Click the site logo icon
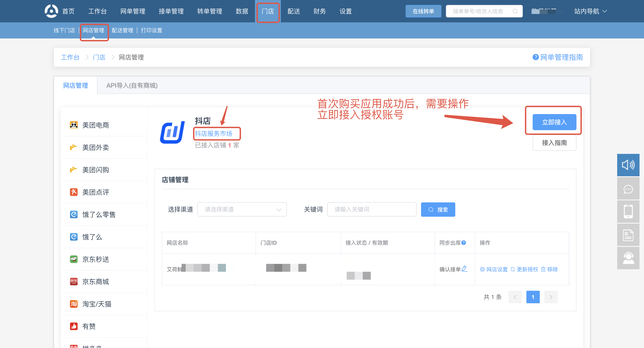Screen dimensions: 644x348 pyautogui.click(x=51, y=11)
